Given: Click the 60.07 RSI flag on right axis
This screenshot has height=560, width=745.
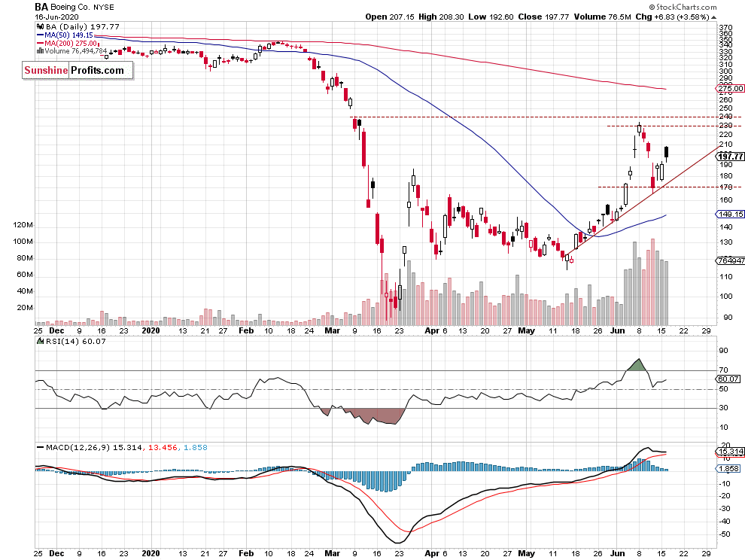Looking at the screenshot, I should pyautogui.click(x=728, y=379).
